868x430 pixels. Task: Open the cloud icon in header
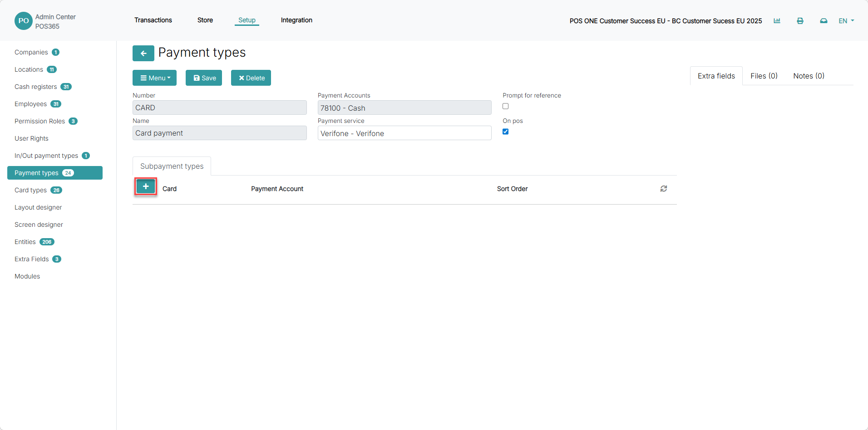[824, 21]
